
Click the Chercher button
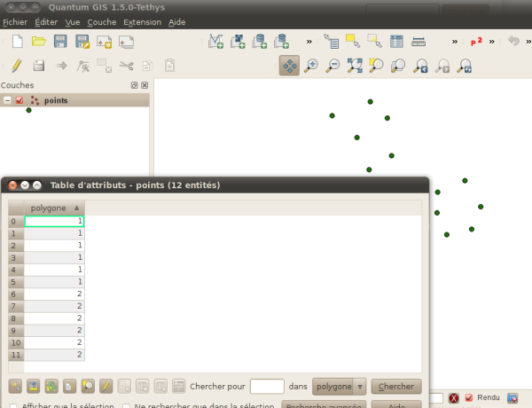pos(395,387)
